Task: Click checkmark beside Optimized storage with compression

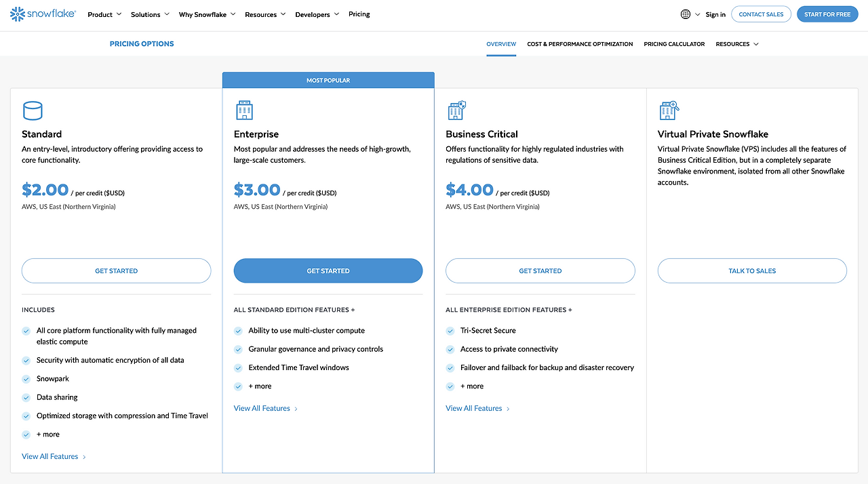Action: (x=26, y=416)
